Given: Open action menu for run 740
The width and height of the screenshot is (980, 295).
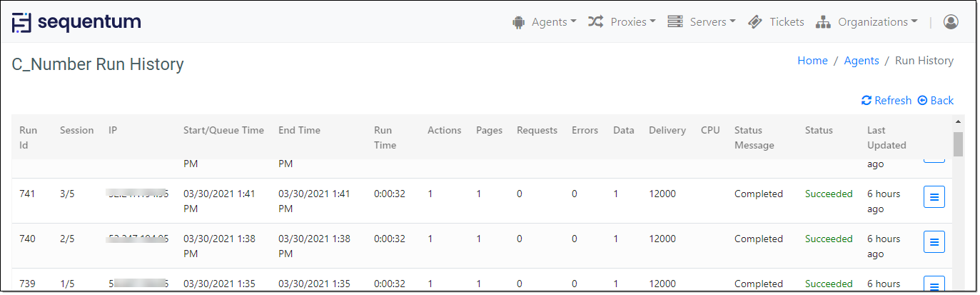Looking at the screenshot, I should click(x=934, y=242).
